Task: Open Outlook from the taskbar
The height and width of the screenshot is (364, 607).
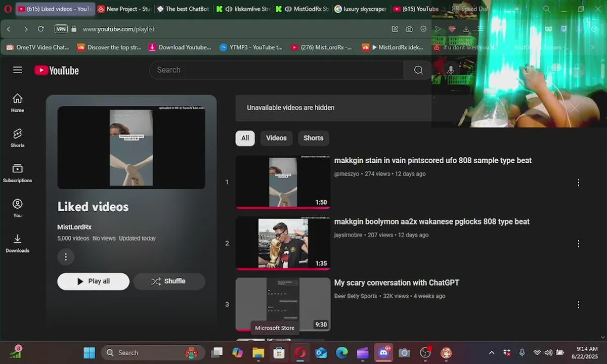Action: coord(321,353)
